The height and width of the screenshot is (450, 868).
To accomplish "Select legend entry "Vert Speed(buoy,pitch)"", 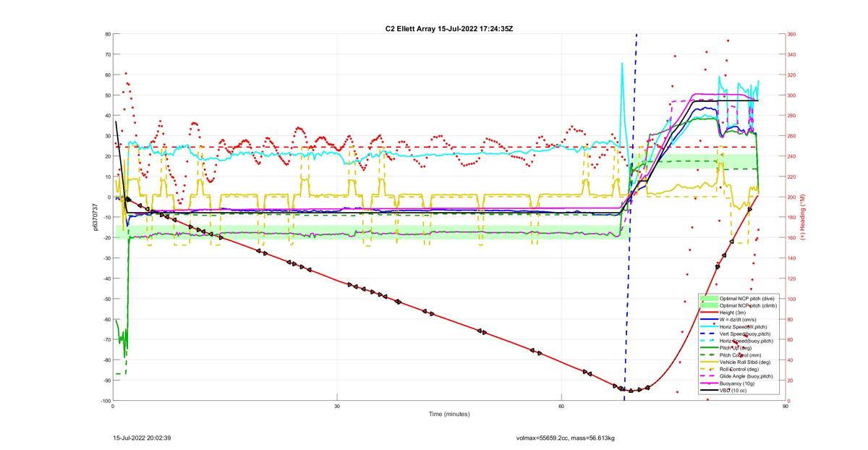I will (x=746, y=334).
